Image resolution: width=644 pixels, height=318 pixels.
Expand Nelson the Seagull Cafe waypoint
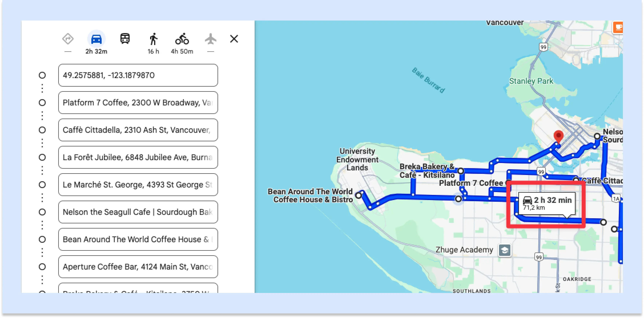(x=138, y=212)
